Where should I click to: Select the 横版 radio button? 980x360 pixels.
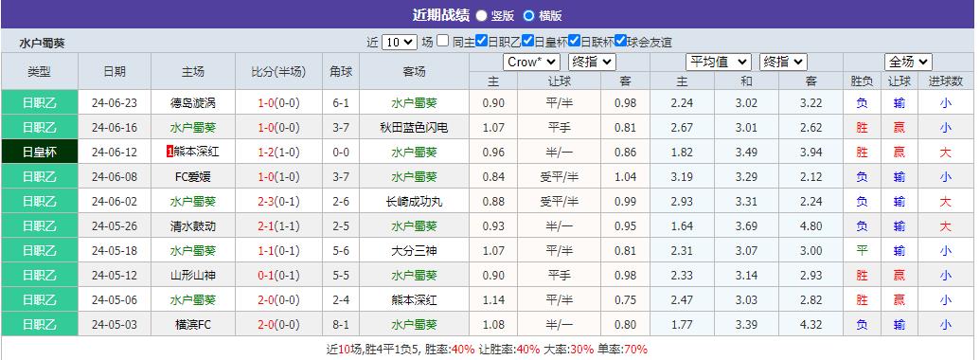(x=528, y=15)
